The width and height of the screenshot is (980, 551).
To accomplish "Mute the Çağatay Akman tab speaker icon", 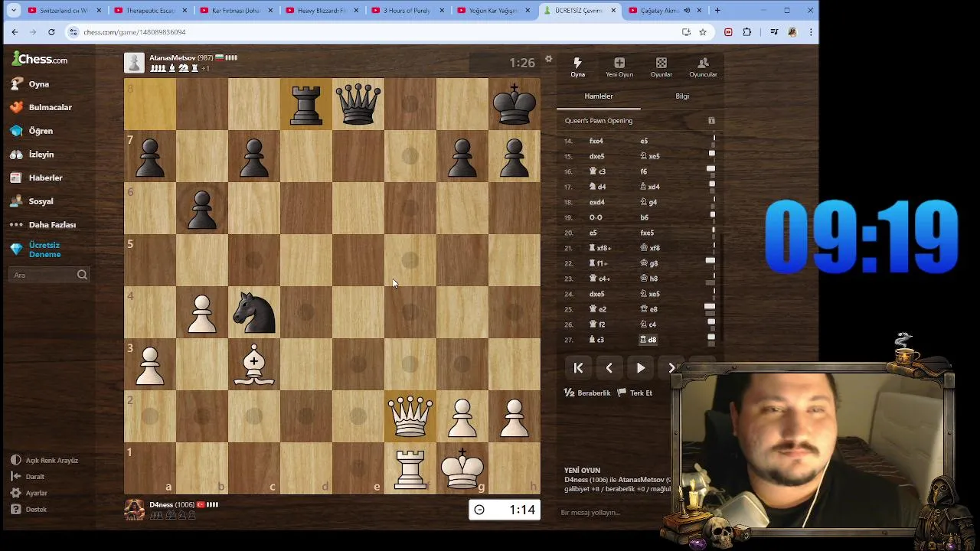I will [687, 11].
